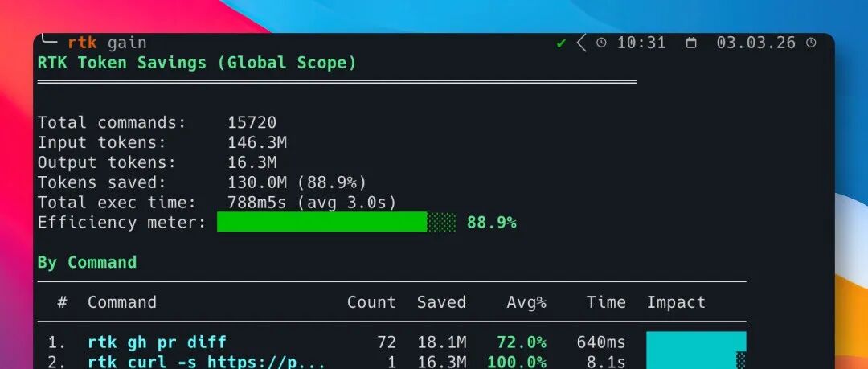Click the count 72 for gh pr diff
This screenshot has height=369, width=868.
pyautogui.click(x=387, y=342)
